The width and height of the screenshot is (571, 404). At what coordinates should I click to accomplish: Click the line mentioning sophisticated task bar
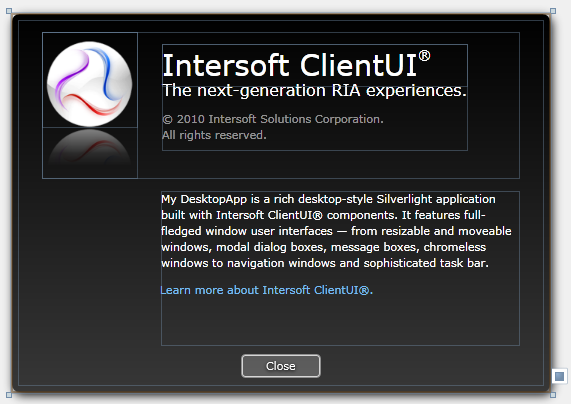coord(325,263)
